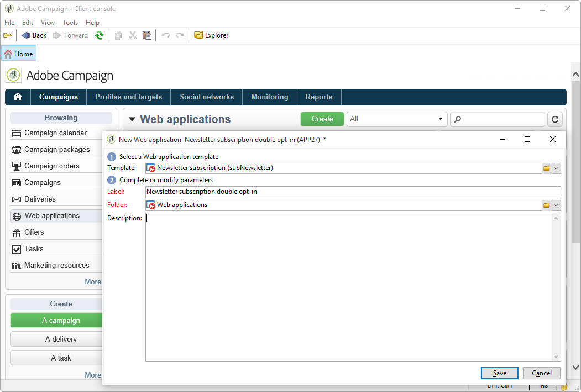Screen dimensions: 581x392
Task: Click the key icon in the toolbar
Action: [7, 35]
